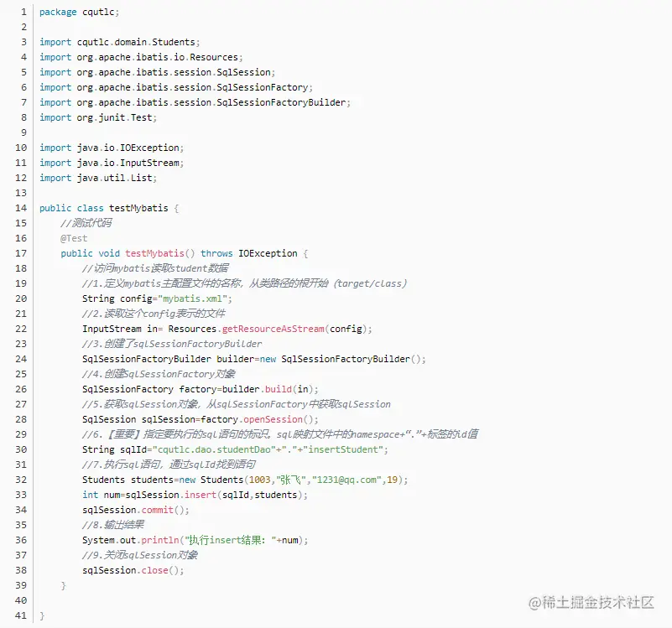Image resolution: width=672 pixels, height=628 pixels.
Task: Click the @Test annotation
Action: tap(74, 238)
